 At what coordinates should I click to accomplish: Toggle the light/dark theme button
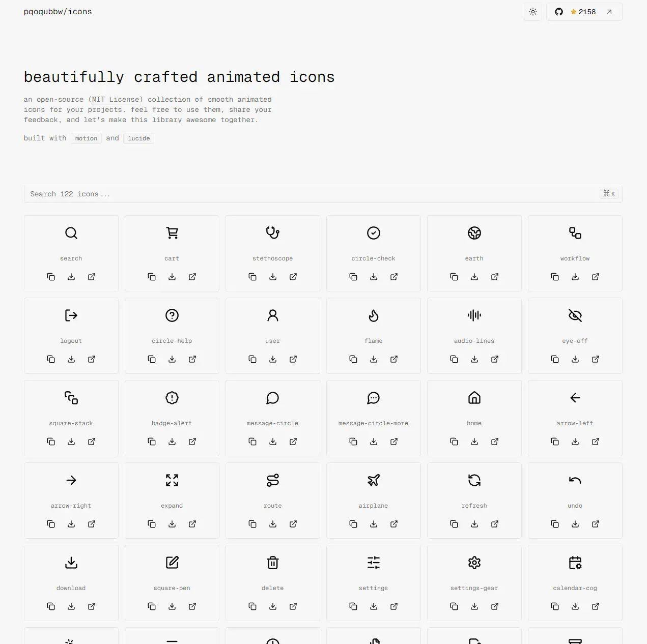[533, 12]
